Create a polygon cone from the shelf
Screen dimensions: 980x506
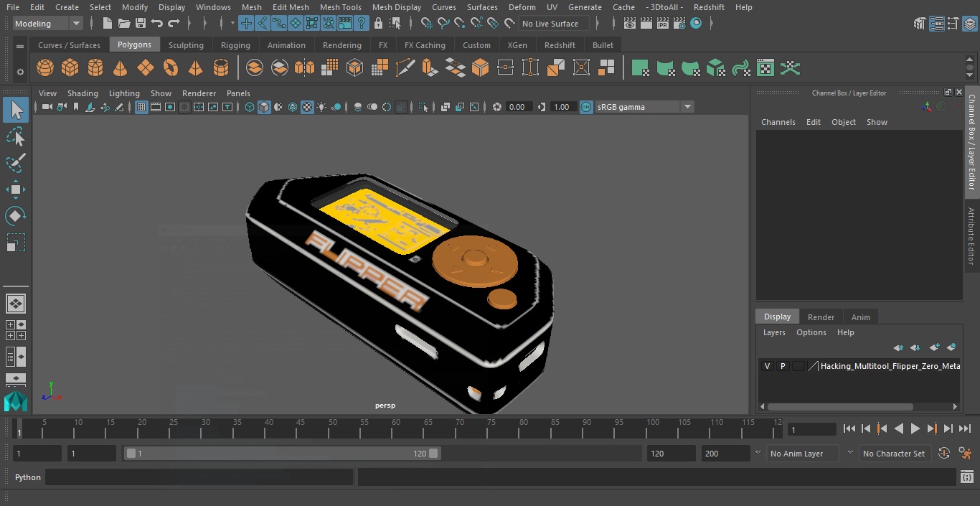click(x=121, y=68)
